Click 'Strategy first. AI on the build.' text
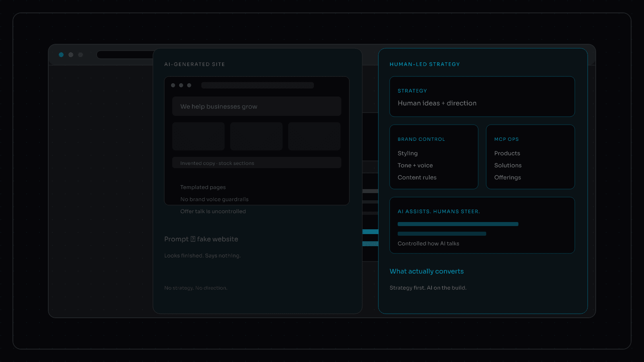This screenshot has width=644, height=362. click(428, 288)
